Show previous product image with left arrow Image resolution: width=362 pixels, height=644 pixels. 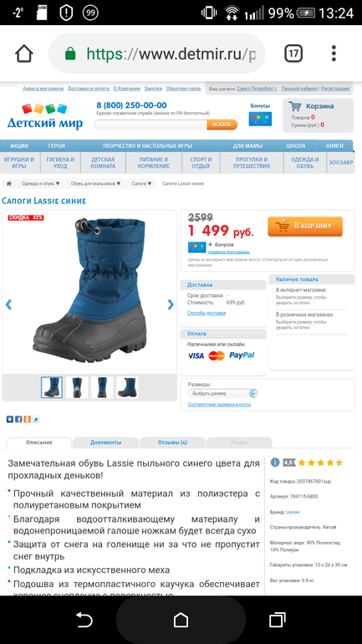[x=8, y=304]
